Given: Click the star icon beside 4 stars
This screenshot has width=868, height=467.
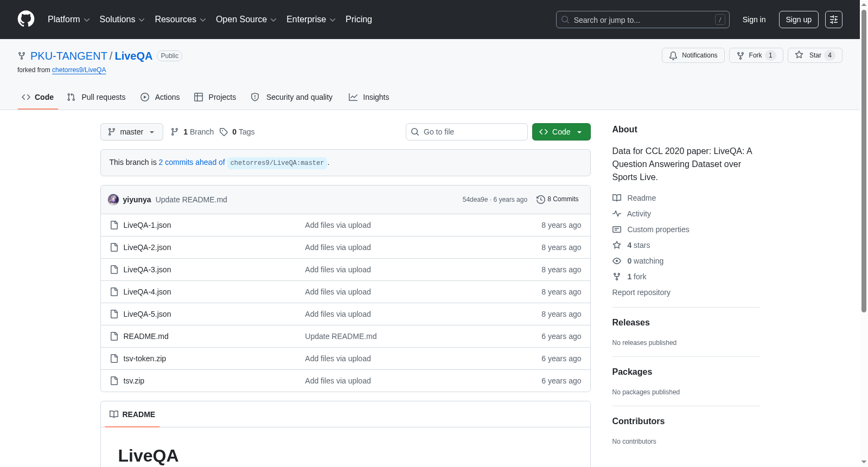Looking at the screenshot, I should (617, 245).
